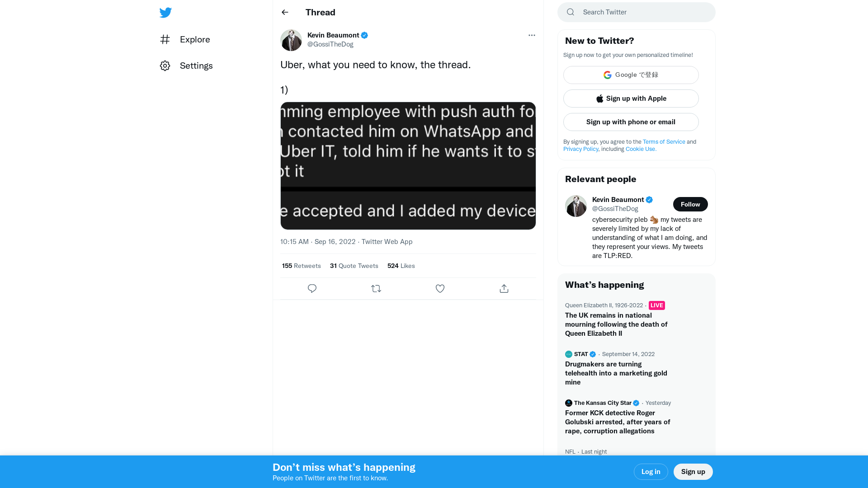The width and height of the screenshot is (868, 488).
Task: View the 524 Likes list
Action: pos(401,266)
